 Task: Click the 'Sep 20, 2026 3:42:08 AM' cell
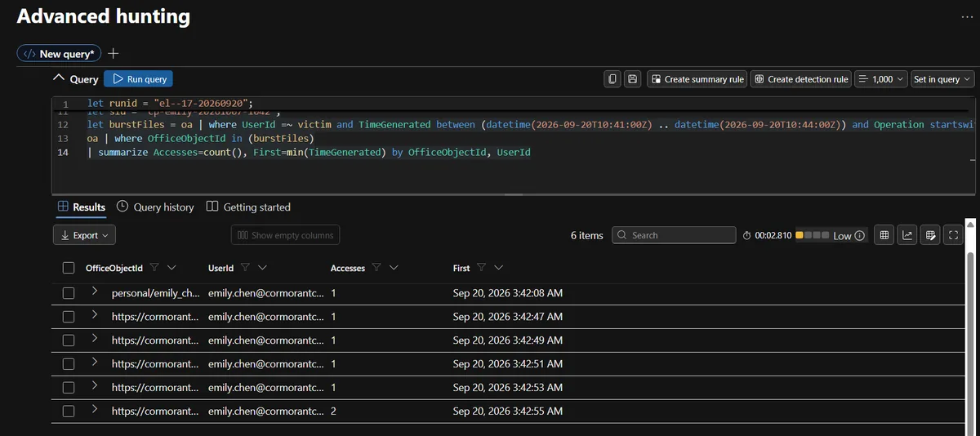pyautogui.click(x=507, y=292)
